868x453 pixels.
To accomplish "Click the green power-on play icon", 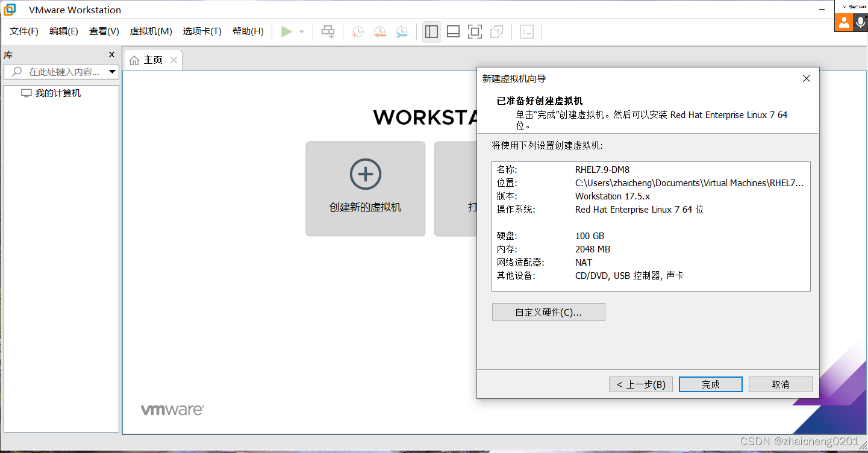I will [287, 32].
